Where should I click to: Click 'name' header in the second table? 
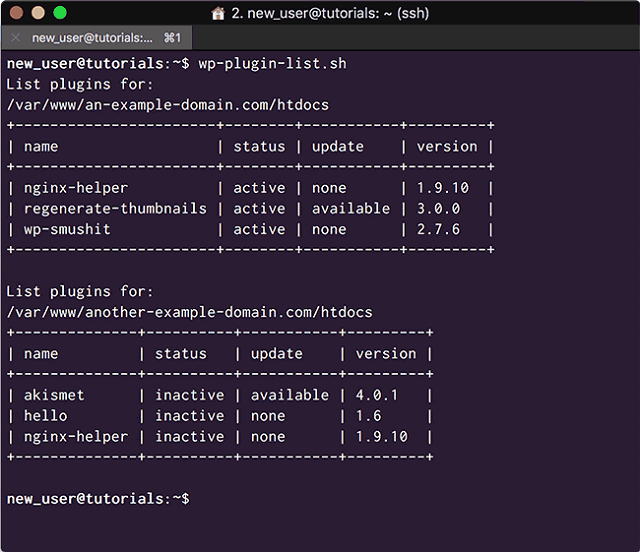pos(41,354)
